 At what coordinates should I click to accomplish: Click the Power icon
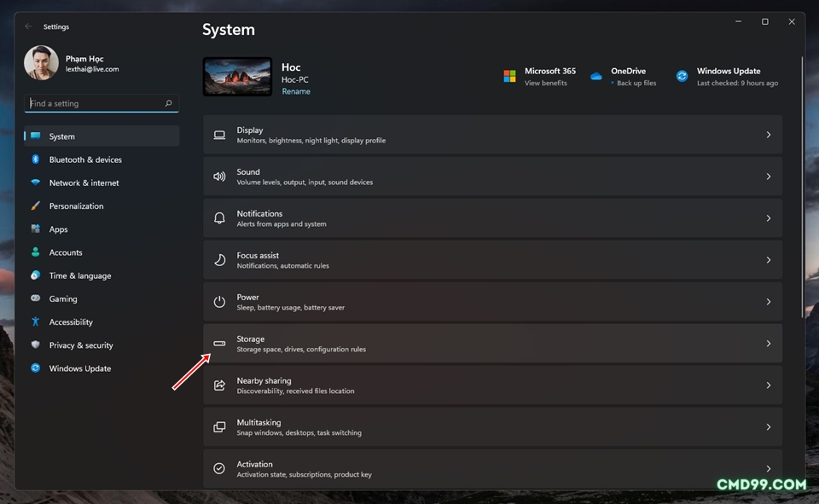click(x=219, y=301)
